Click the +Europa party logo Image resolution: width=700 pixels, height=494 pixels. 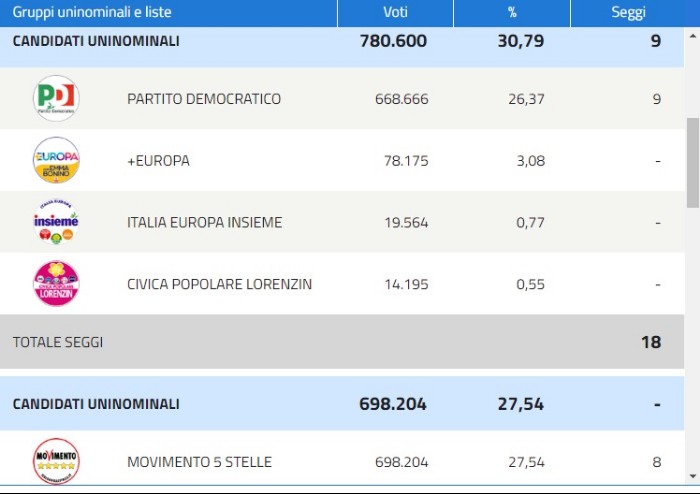point(56,160)
